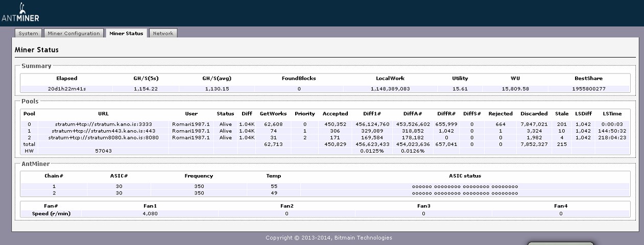This screenshot has width=644, height=245.
Task: Click the Utility value 15.61
Action: (x=460, y=89)
